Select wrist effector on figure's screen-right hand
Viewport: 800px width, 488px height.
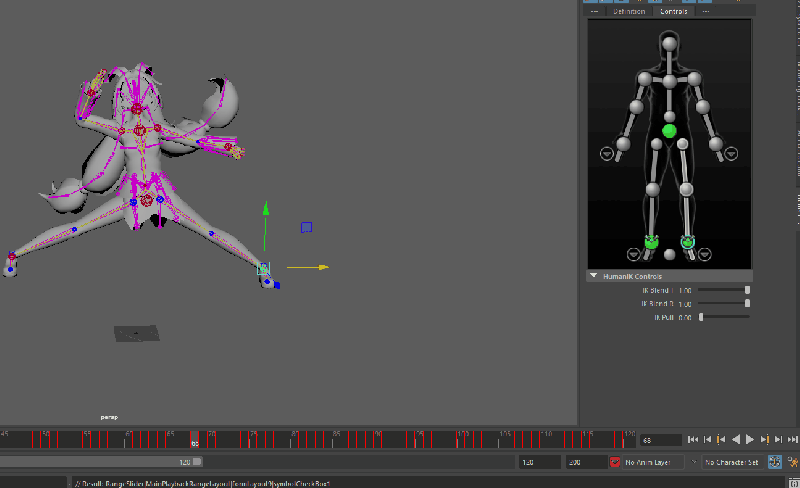coord(716,144)
